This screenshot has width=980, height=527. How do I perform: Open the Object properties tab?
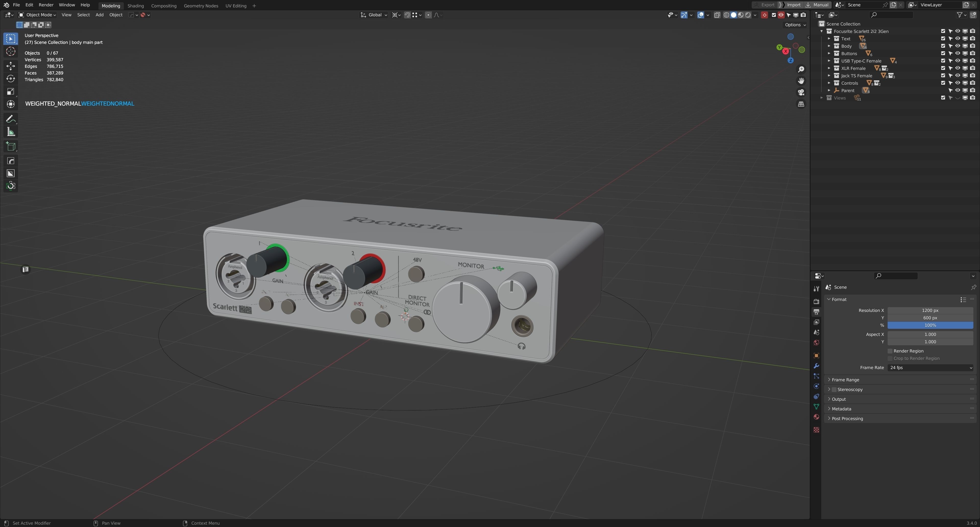coord(816,356)
